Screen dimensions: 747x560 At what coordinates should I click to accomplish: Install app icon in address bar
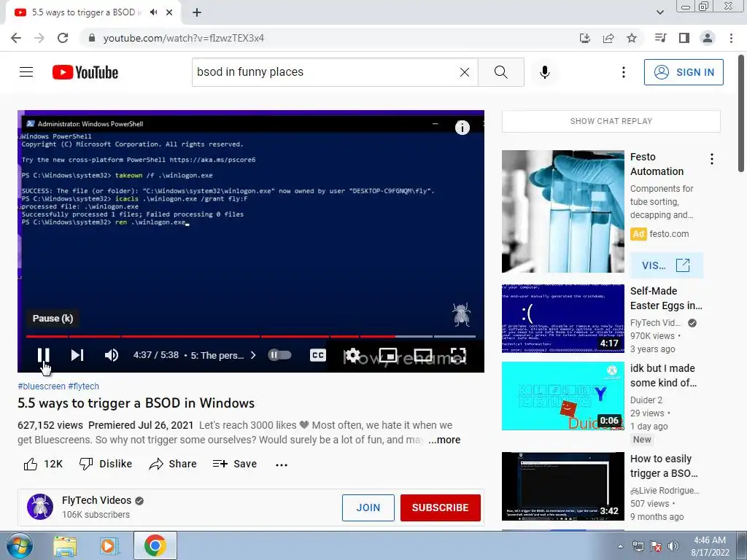click(x=585, y=38)
